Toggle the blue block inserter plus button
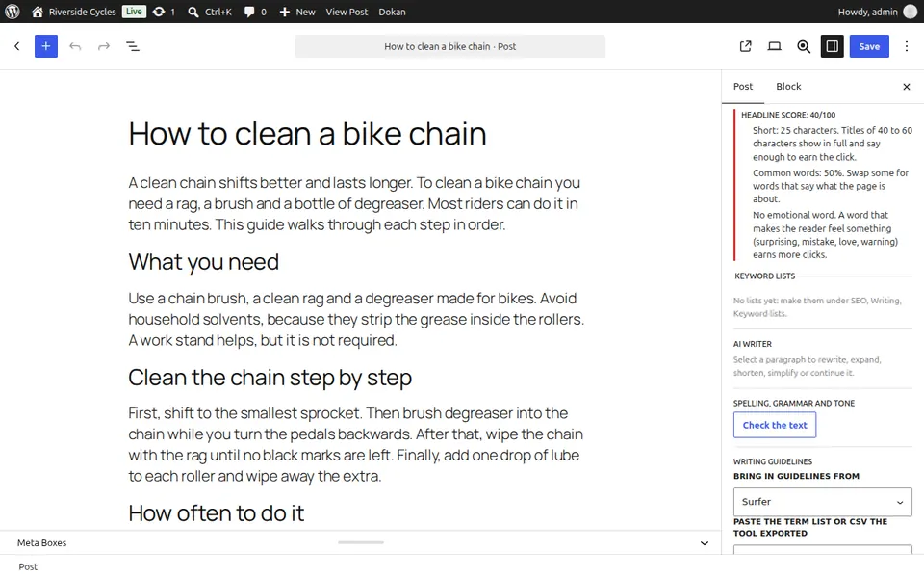The width and height of the screenshot is (924, 578). point(46,46)
